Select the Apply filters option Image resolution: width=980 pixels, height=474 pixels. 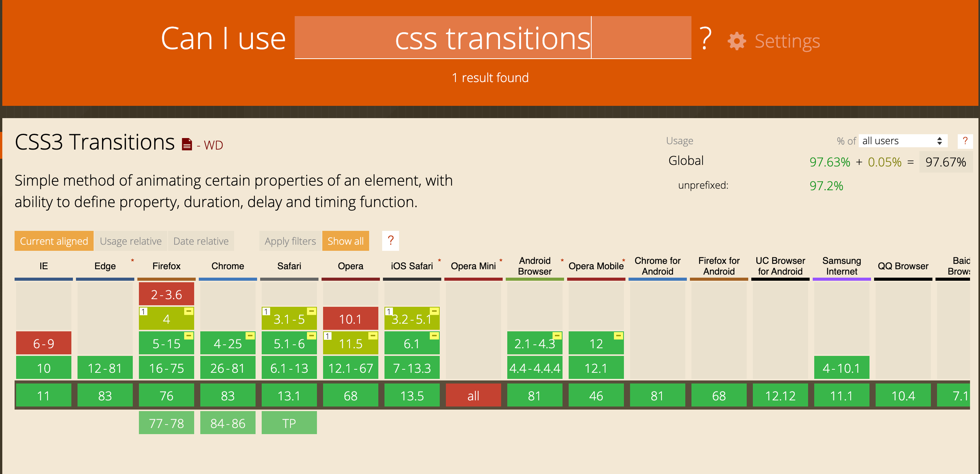(290, 241)
